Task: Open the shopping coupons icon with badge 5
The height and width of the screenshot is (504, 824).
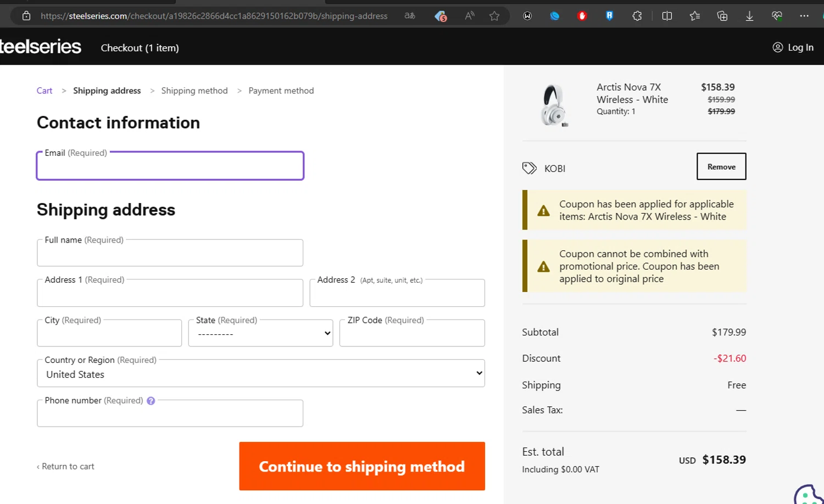Action: pos(441,16)
